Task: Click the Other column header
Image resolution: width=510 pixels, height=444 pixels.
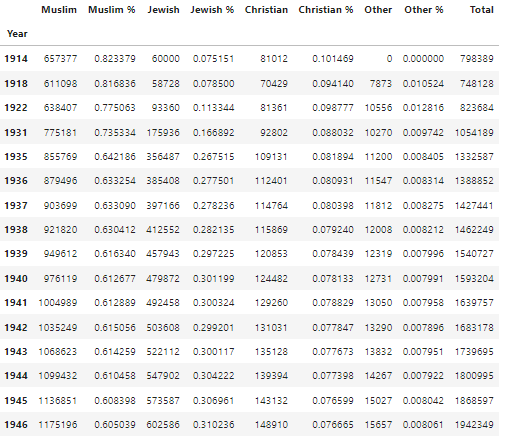Action: pos(378,10)
